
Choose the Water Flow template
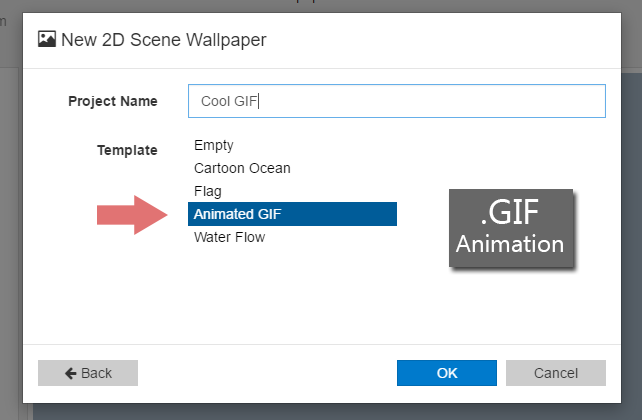(229, 237)
